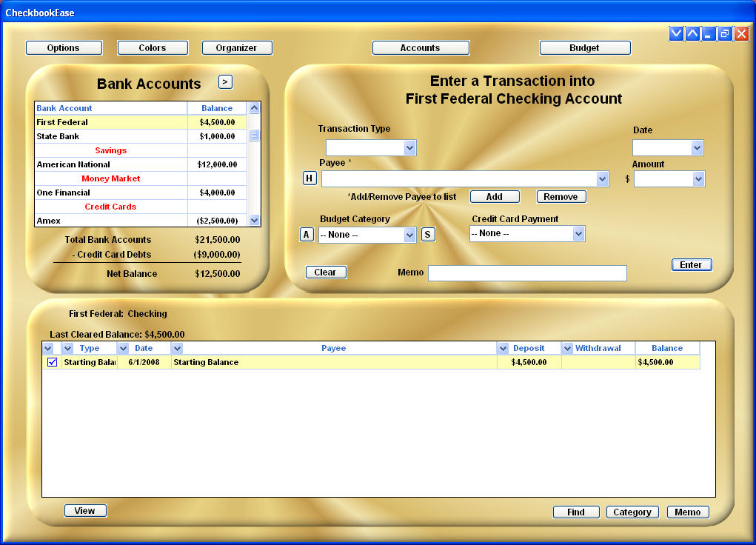
Task: Click the arrow icon beside Bank Accounts title
Action: (224, 81)
